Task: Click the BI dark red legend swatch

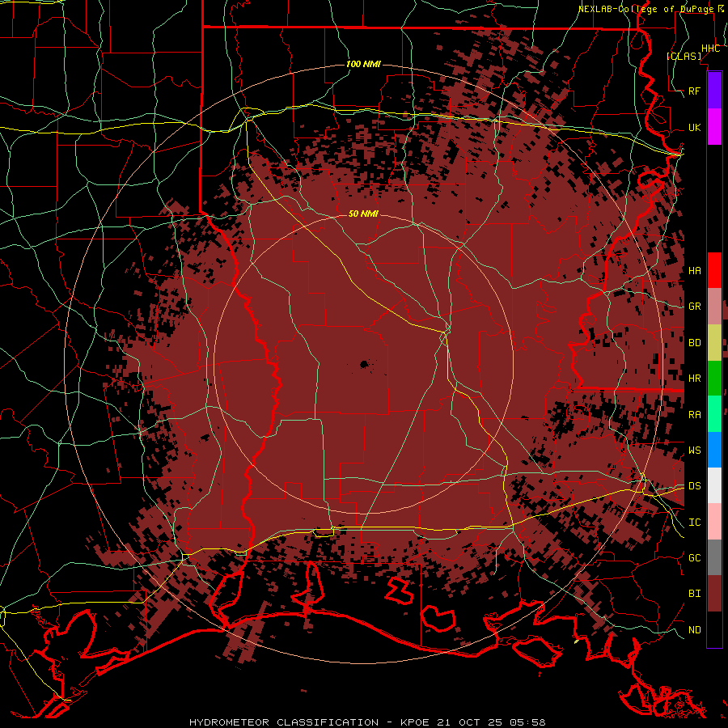Action: (714, 594)
